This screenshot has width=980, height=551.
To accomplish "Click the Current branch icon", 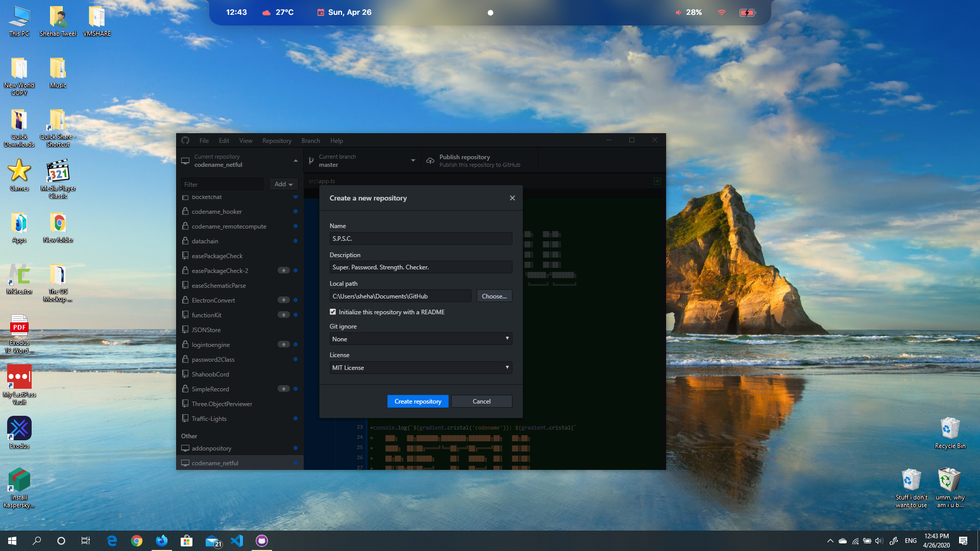I will coord(311,161).
